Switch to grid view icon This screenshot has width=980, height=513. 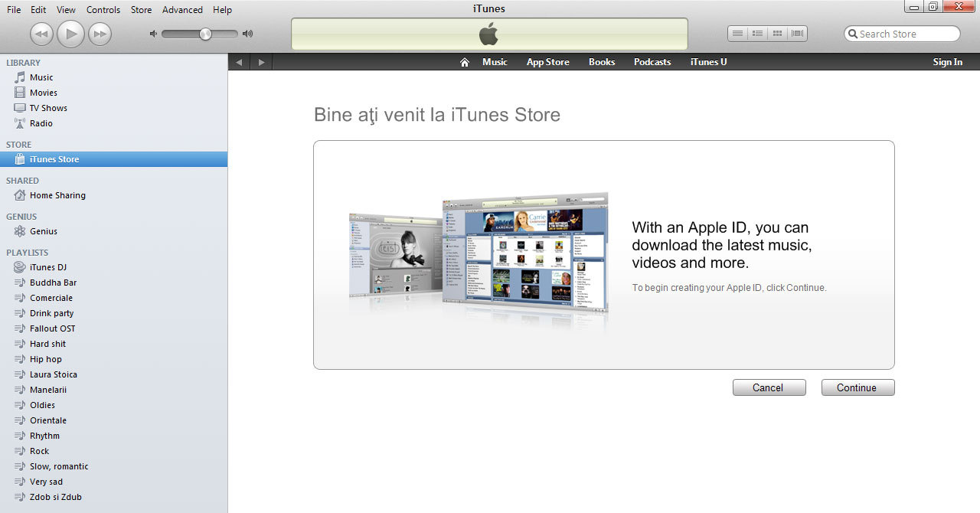(x=777, y=34)
